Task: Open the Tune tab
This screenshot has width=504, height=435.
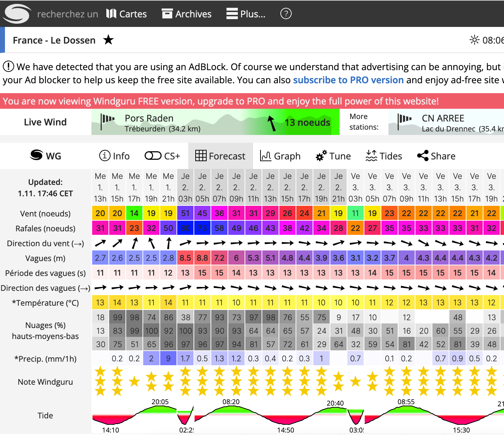Action: click(x=333, y=156)
